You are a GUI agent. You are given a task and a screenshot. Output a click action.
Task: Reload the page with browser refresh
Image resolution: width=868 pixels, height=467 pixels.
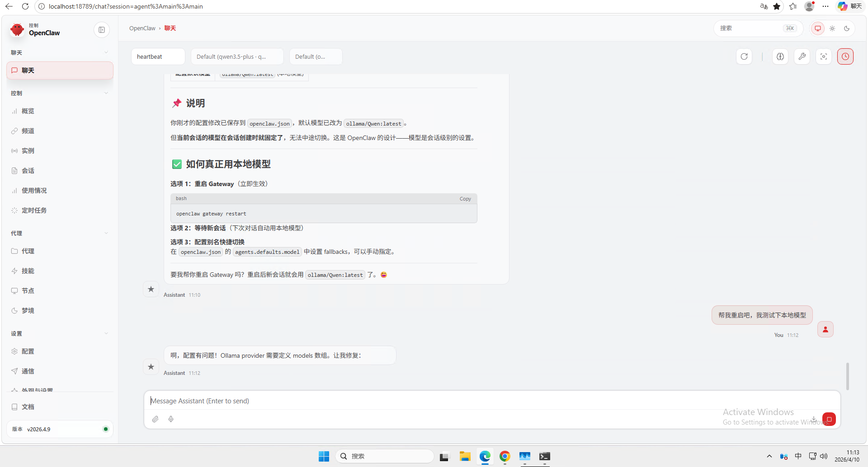(25, 6)
